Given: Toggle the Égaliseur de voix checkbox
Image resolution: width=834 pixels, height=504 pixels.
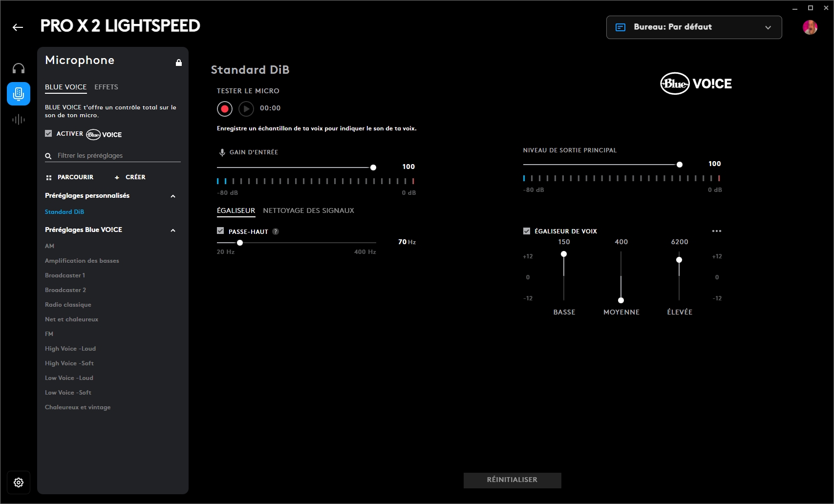Looking at the screenshot, I should click(527, 231).
